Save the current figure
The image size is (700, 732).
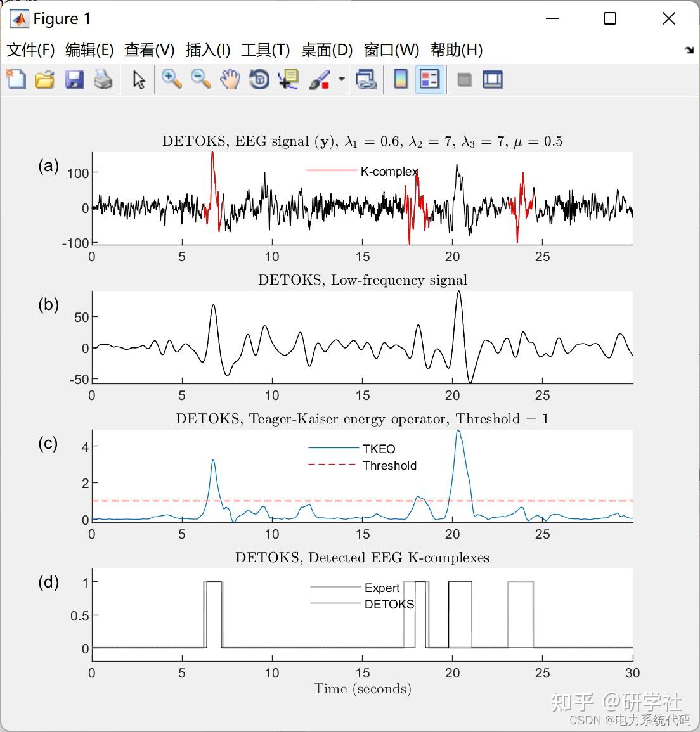[74, 79]
